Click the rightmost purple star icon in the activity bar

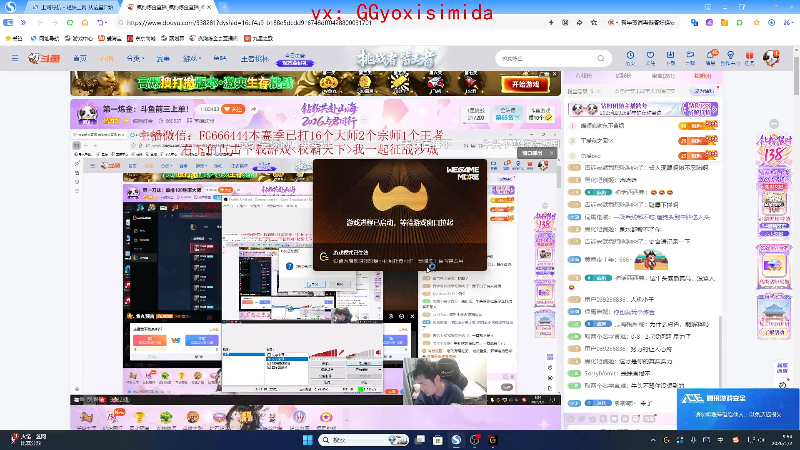[326, 419]
